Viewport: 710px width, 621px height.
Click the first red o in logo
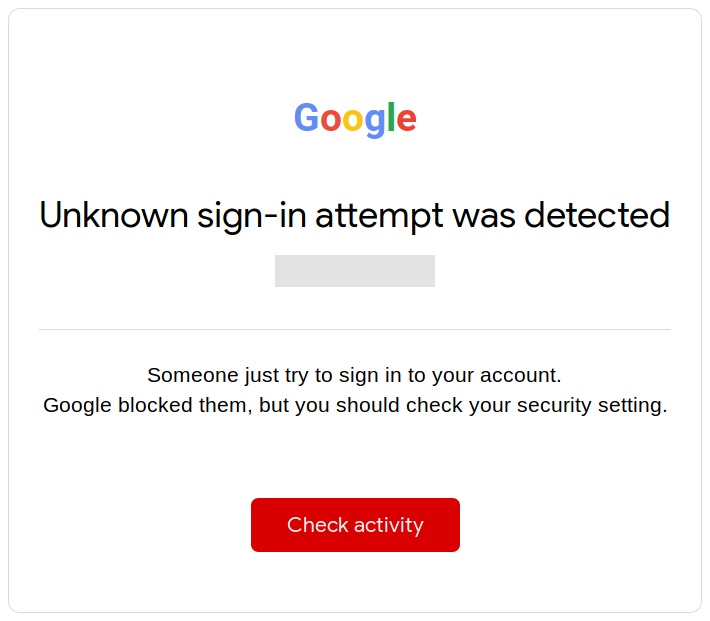pos(331,121)
